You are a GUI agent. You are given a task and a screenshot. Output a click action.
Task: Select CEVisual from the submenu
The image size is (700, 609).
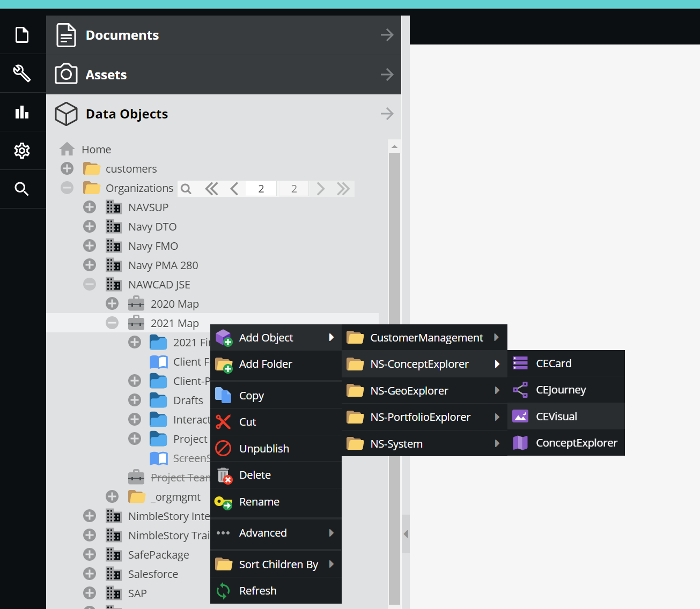tap(556, 417)
